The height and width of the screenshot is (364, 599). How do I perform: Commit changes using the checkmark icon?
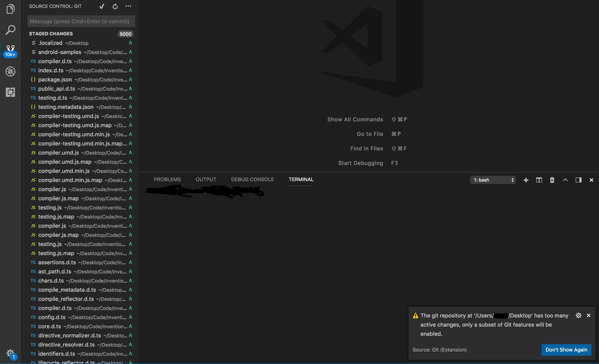[102, 6]
